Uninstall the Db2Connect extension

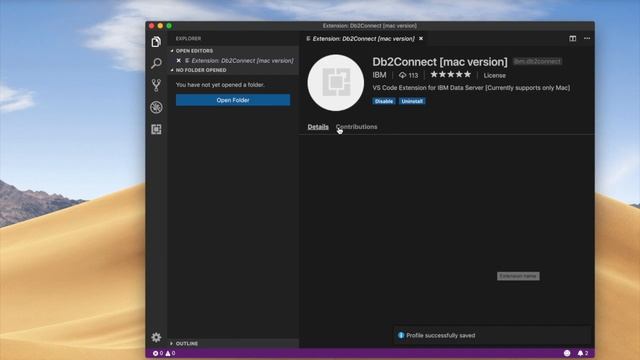pyautogui.click(x=412, y=101)
